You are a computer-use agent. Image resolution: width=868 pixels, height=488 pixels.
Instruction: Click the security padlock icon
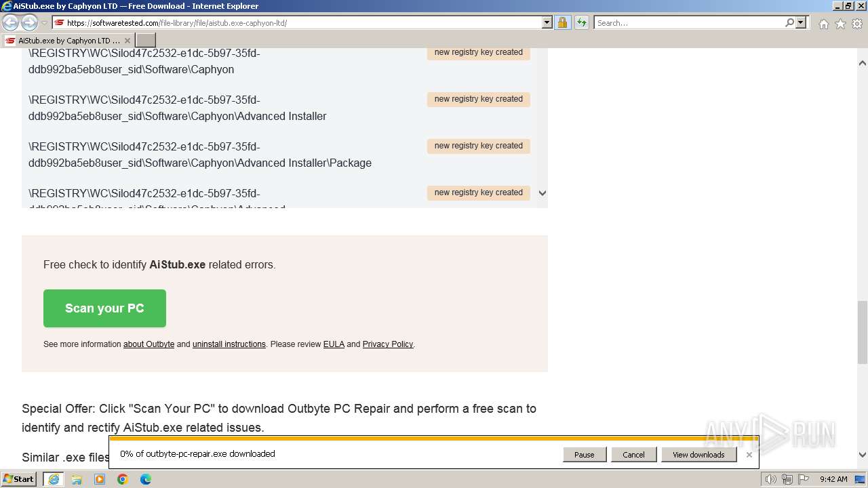(x=562, y=23)
